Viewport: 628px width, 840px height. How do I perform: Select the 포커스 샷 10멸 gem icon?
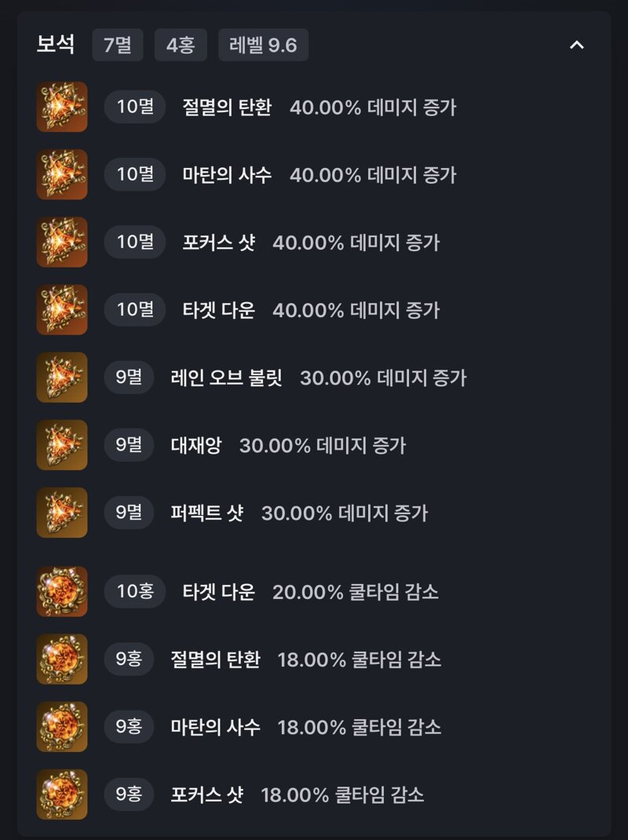coord(62,242)
